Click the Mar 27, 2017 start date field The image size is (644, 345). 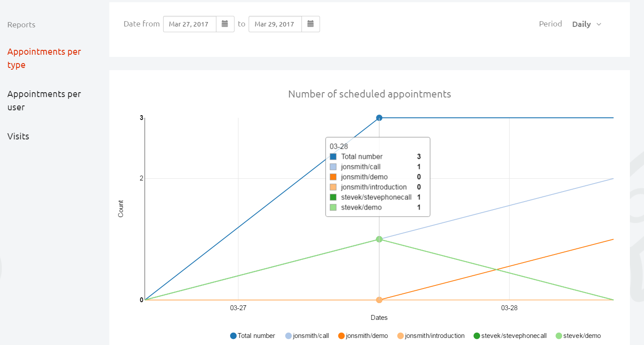(190, 24)
